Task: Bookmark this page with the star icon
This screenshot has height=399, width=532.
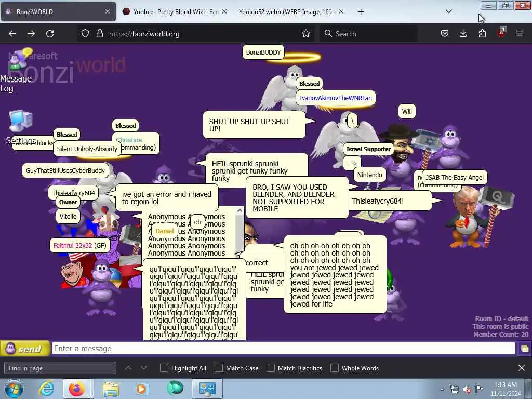Action: coord(306,34)
